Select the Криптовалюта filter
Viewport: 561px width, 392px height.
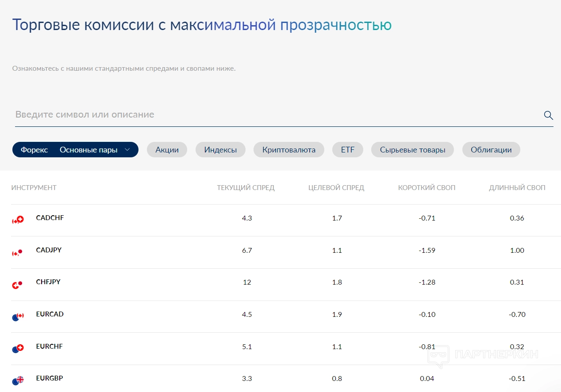[288, 150]
